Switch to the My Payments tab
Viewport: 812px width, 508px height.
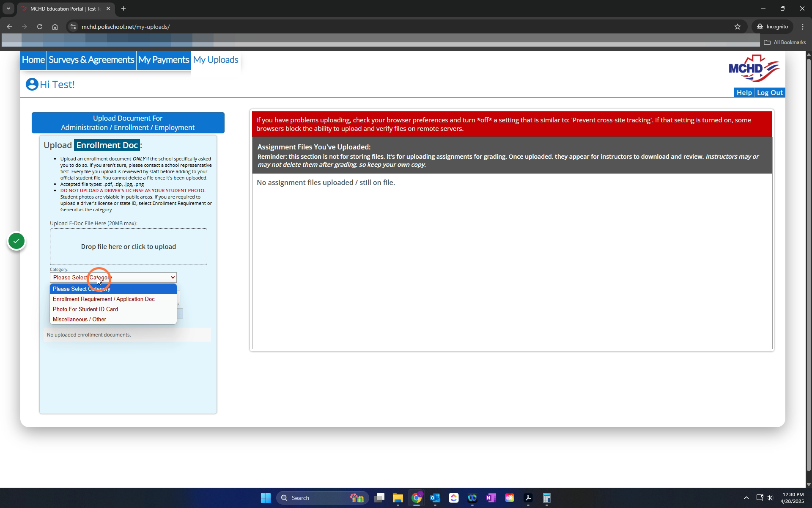click(164, 60)
